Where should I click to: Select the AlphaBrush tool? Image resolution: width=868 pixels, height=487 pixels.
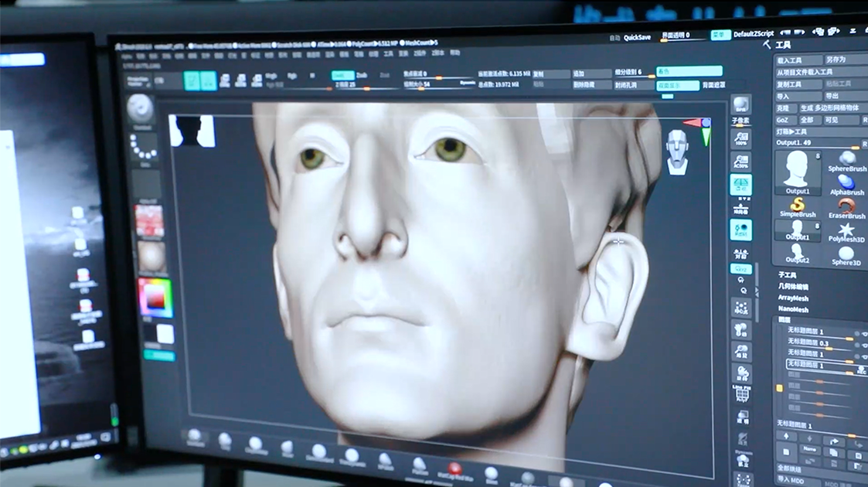coord(846,185)
